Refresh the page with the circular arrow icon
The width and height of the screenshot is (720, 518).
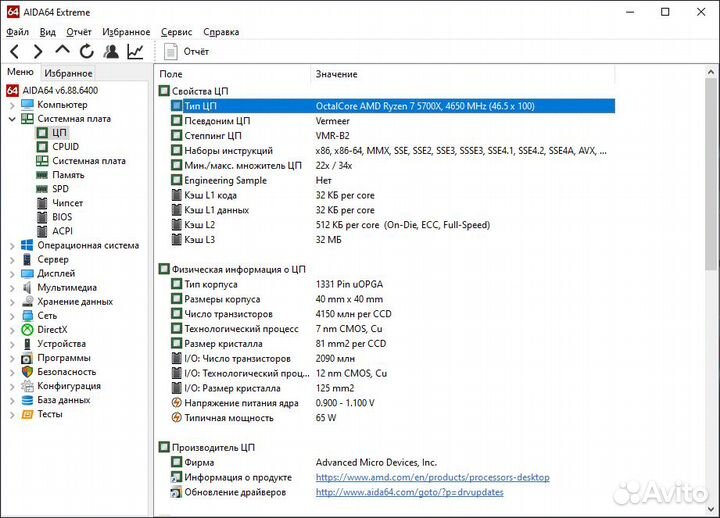click(86, 51)
